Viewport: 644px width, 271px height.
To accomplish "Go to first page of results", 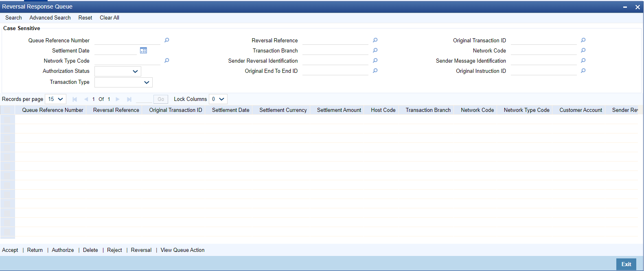I will pos(74,99).
